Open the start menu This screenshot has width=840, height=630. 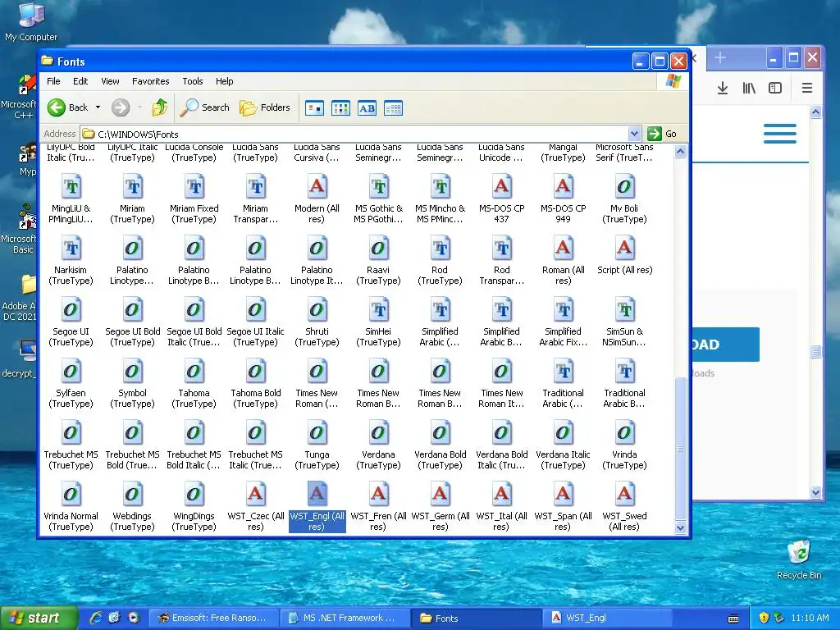tap(38, 618)
